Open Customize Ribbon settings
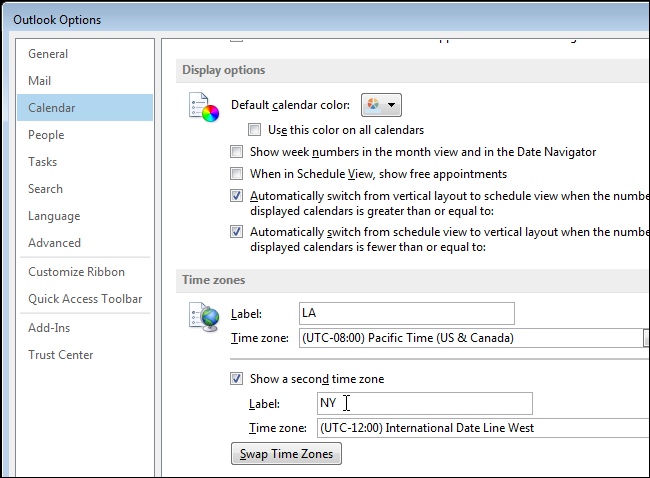Viewport: 650px width, 478px height. 77,272
